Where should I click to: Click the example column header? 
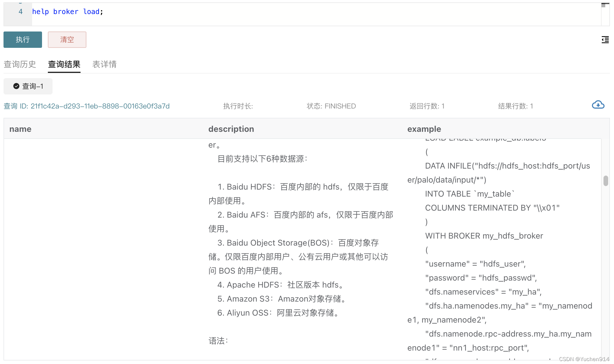[424, 129]
